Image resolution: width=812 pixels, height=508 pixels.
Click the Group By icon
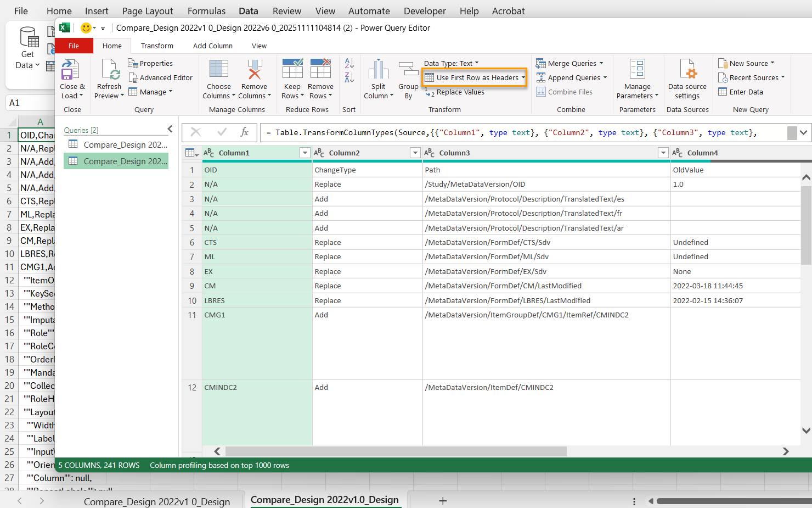(408, 70)
